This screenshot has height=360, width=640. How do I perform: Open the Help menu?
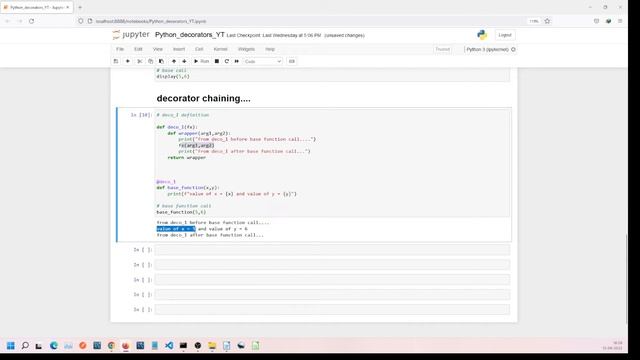(x=270, y=49)
